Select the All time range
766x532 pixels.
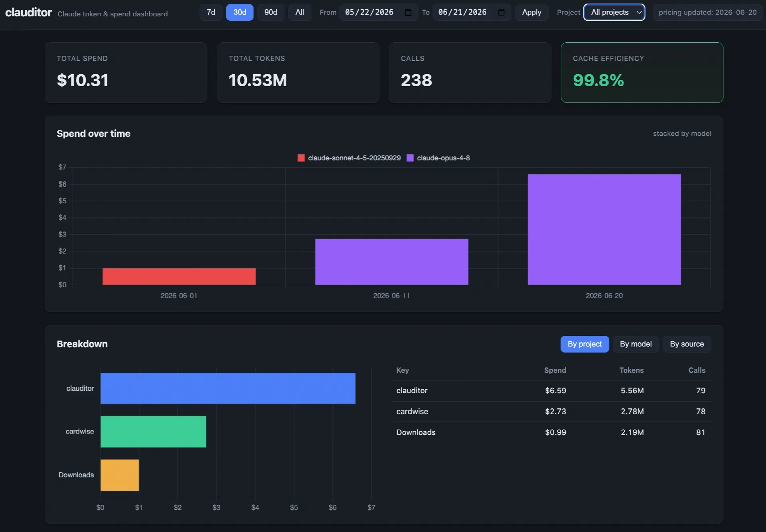(x=300, y=12)
